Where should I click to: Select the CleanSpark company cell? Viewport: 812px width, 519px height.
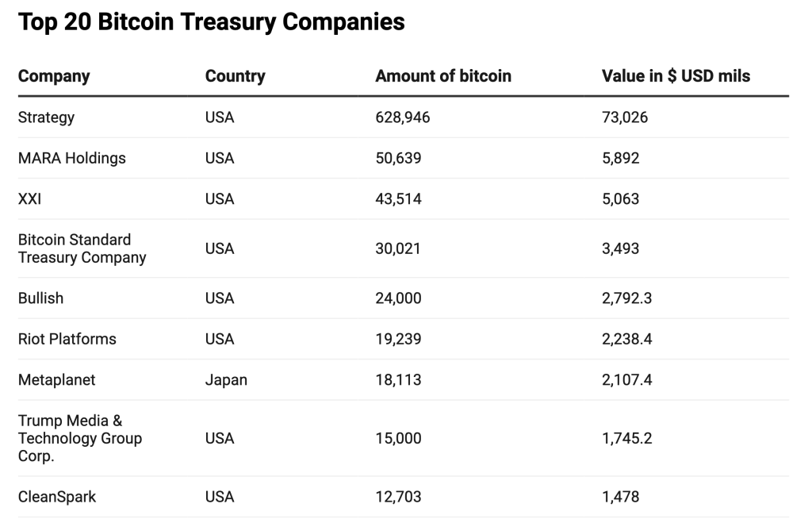[x=57, y=497]
